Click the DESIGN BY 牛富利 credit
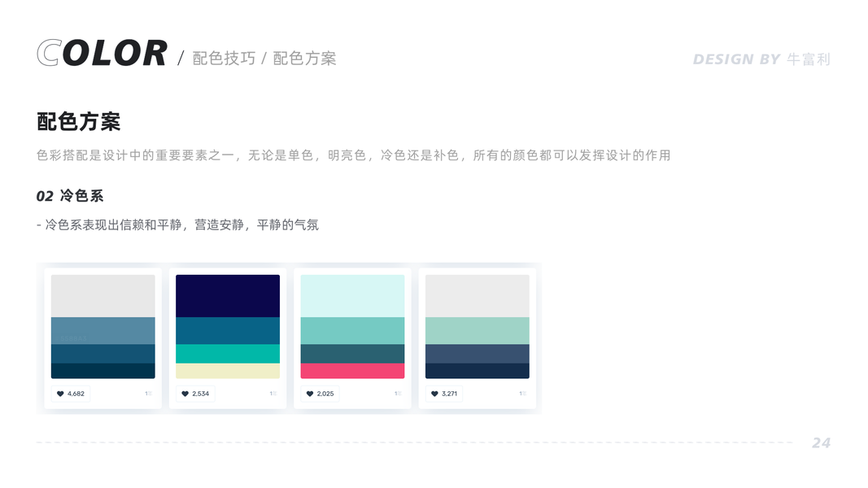This screenshot has width=868, height=488. pyautogui.click(x=761, y=59)
